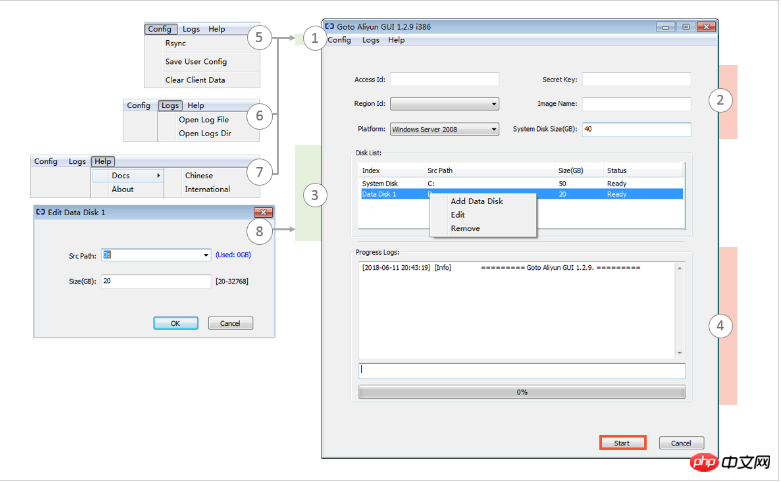The height and width of the screenshot is (482, 781).
Task: Click into the Image Name field
Action: tap(637, 104)
